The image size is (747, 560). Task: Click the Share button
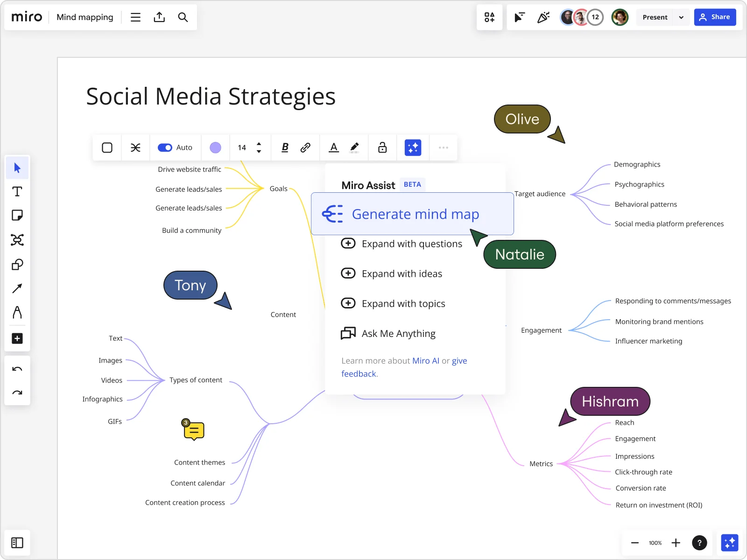point(715,17)
